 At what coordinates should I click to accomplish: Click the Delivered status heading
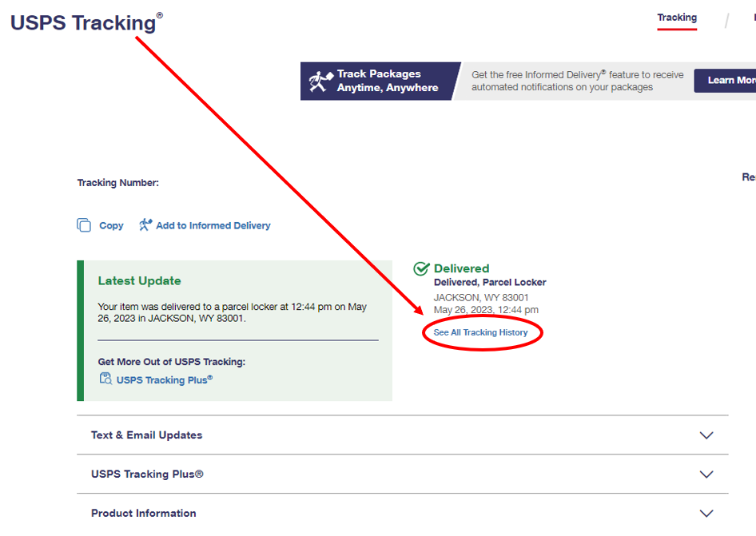tap(461, 268)
